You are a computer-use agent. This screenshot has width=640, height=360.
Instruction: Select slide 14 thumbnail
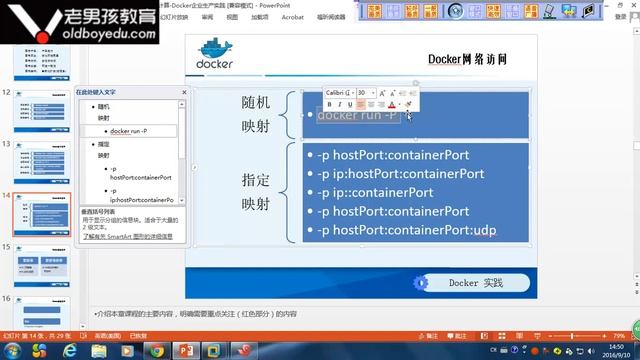[42, 215]
